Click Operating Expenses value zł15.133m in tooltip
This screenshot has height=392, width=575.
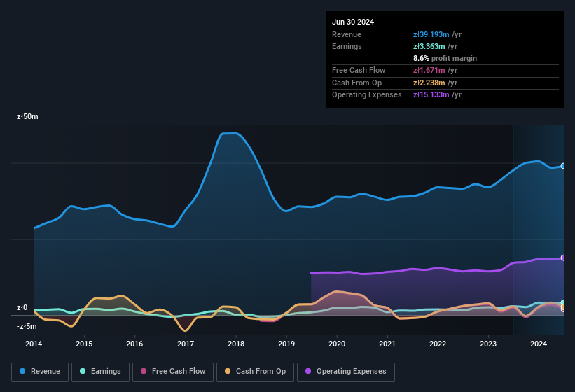431,94
